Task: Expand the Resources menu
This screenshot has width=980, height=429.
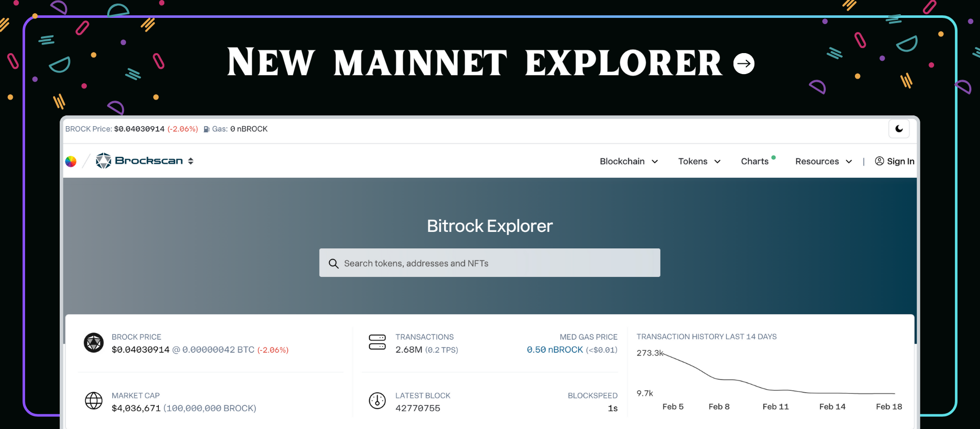Action: 823,161
